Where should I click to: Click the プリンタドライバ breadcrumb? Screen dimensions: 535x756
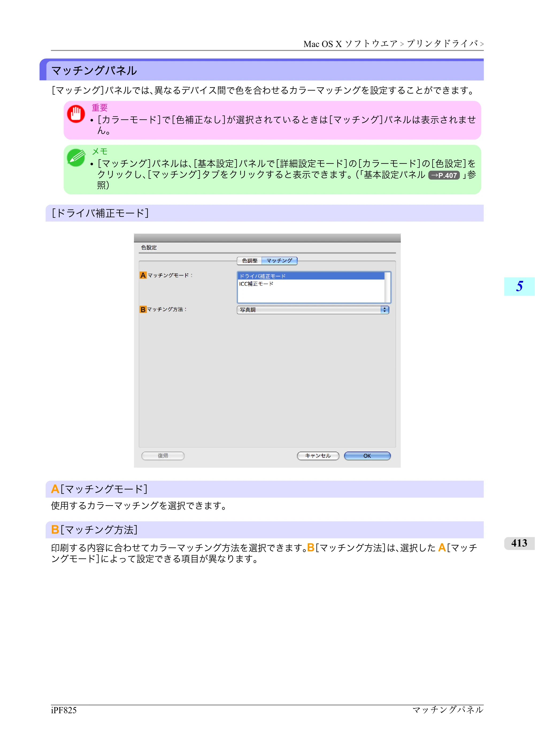click(442, 44)
